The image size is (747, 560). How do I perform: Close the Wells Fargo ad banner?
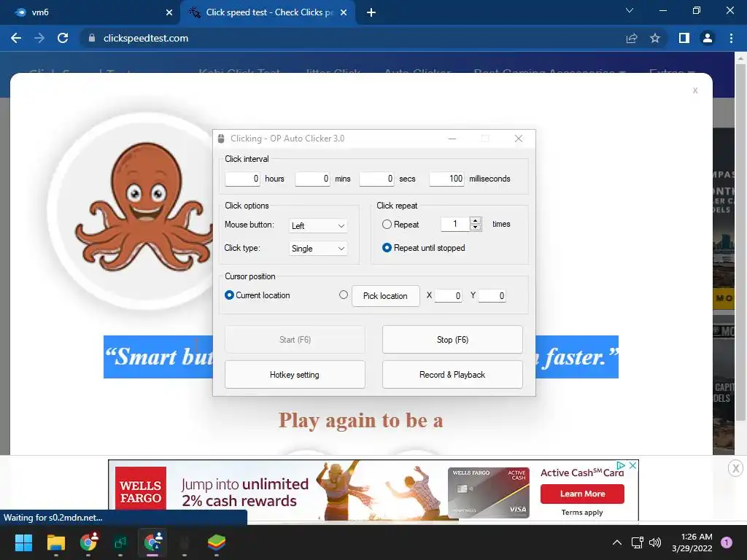pos(632,465)
